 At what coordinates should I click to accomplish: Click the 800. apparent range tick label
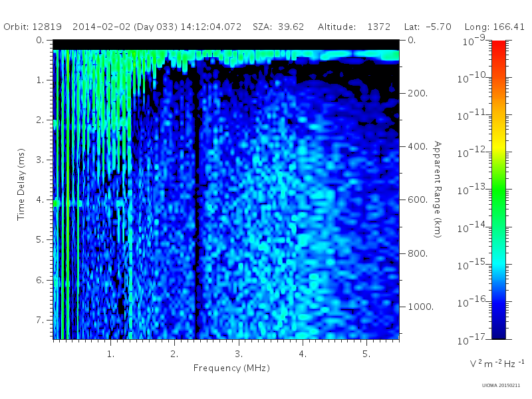tap(418, 253)
